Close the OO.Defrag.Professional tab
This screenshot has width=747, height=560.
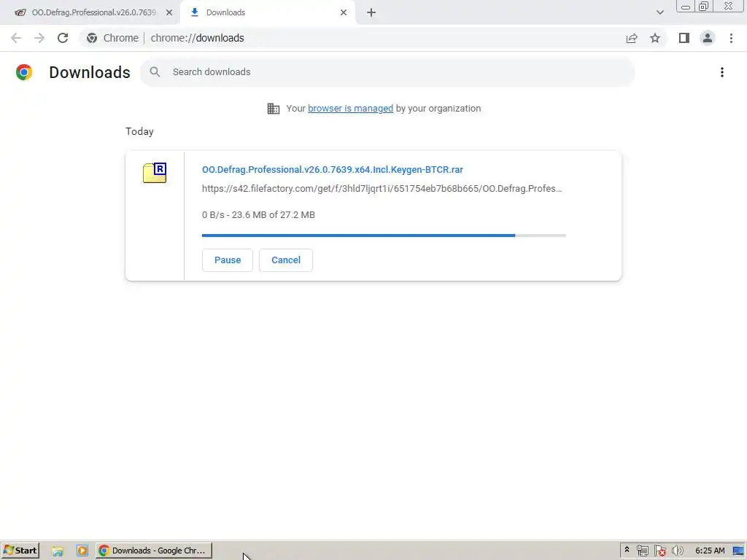click(x=169, y=12)
